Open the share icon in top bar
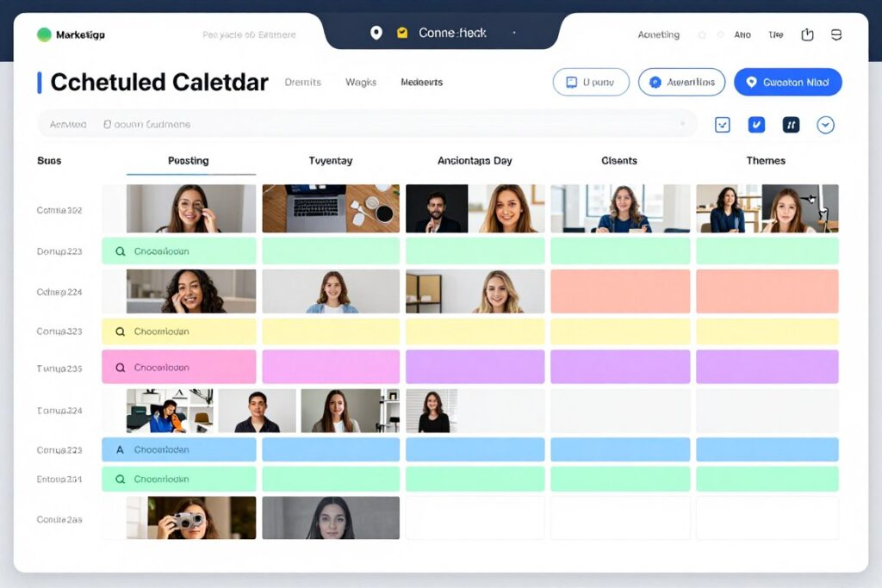This screenshot has height=588, width=882. coord(807,34)
